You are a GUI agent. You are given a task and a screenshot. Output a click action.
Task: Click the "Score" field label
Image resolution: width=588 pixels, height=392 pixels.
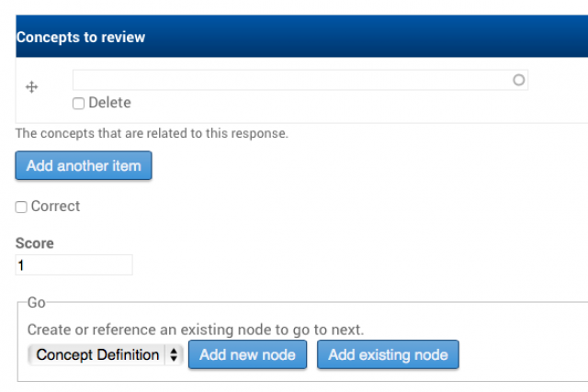click(35, 243)
